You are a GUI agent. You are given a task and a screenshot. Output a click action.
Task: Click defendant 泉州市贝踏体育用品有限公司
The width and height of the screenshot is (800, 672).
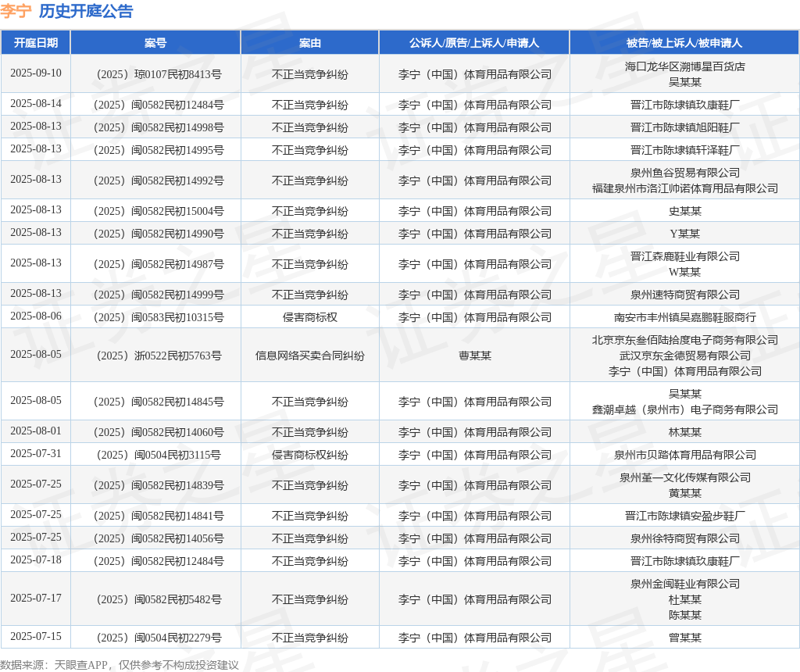click(684, 455)
